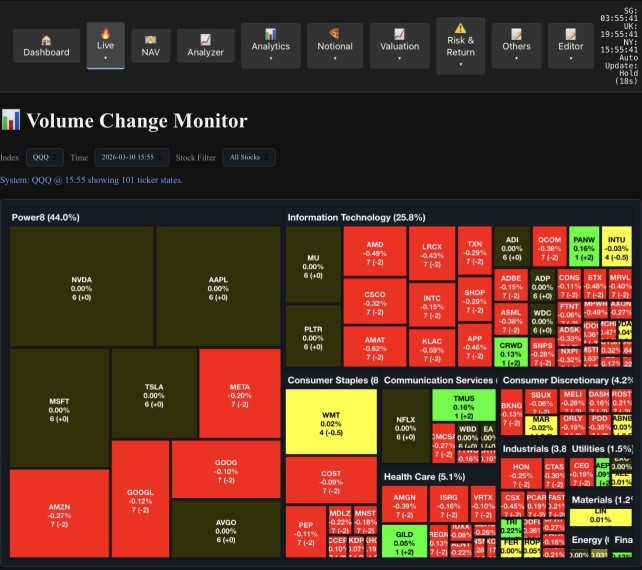Viewport: 642px width, 570px height.
Task: Click the CSCO heatmap tile
Action: pos(375,301)
